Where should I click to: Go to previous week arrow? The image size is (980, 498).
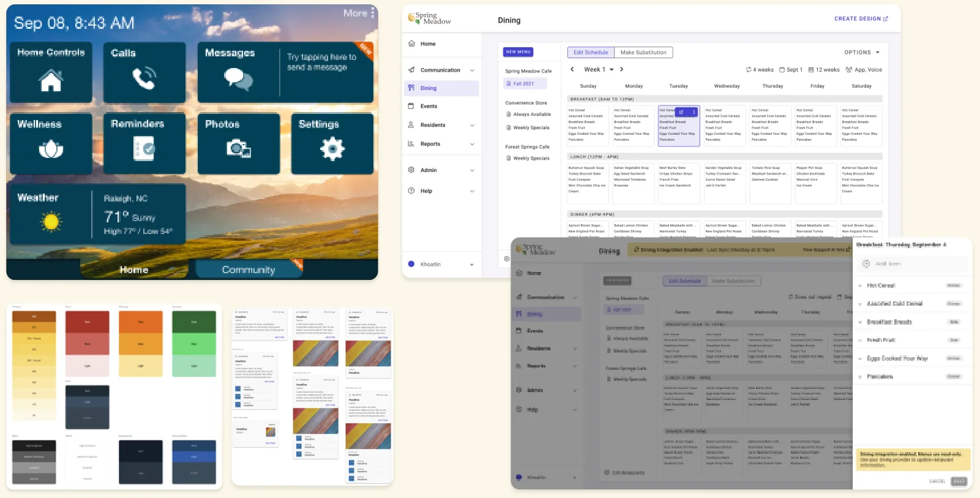click(572, 69)
